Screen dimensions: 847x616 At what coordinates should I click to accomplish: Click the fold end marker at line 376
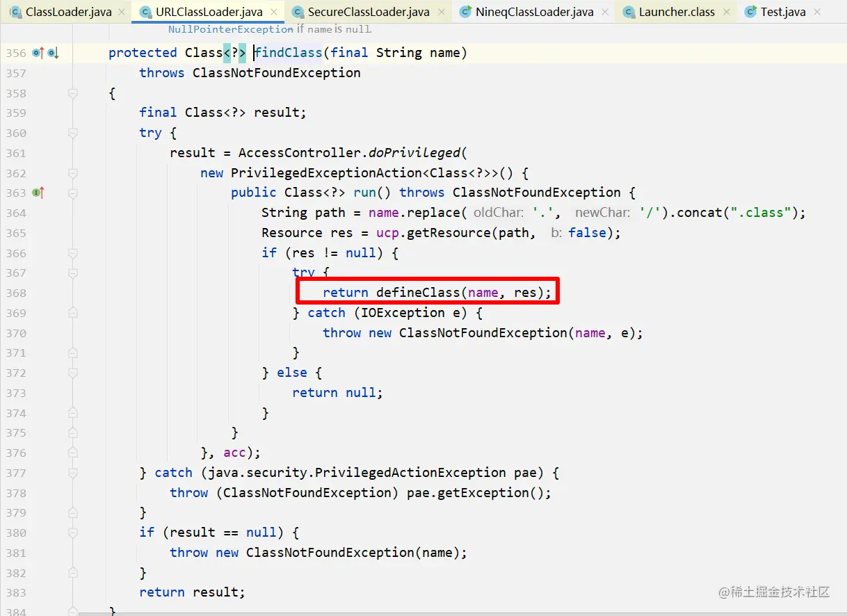click(72, 453)
